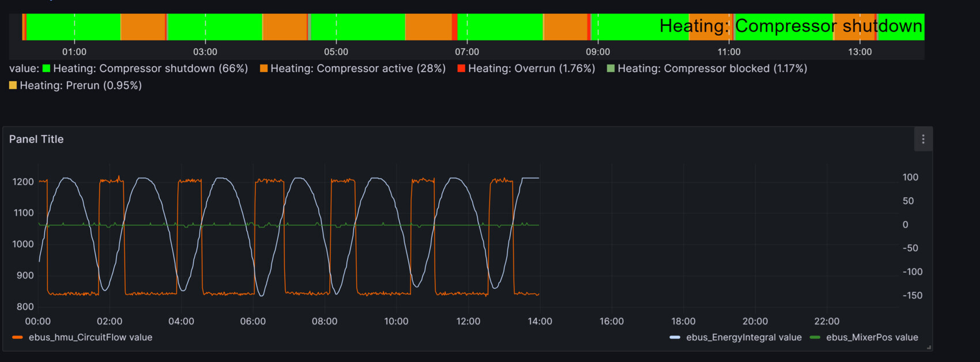Click the yellow Heating: Prerun legend swatch

click(x=13, y=85)
